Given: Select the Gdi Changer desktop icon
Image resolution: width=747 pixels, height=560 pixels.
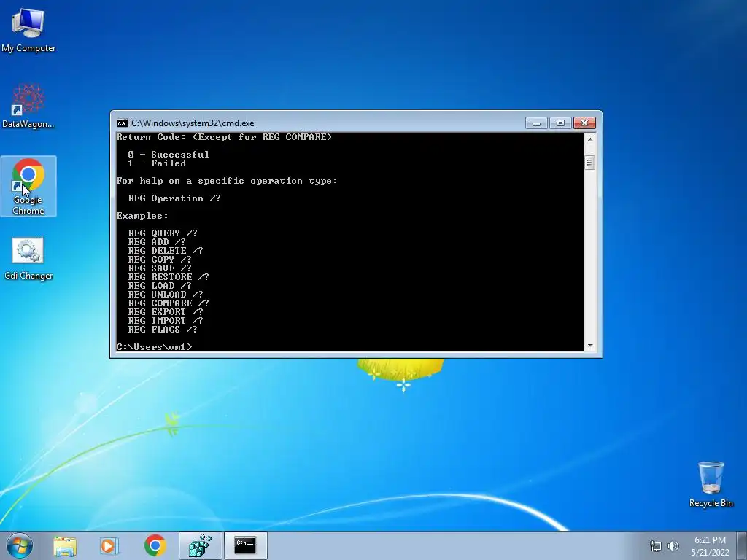Looking at the screenshot, I should click(x=28, y=259).
